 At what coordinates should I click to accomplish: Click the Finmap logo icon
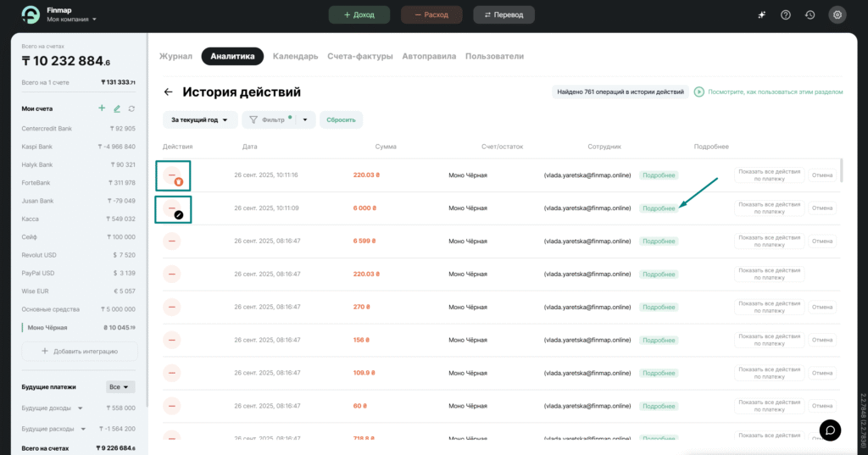(30, 14)
